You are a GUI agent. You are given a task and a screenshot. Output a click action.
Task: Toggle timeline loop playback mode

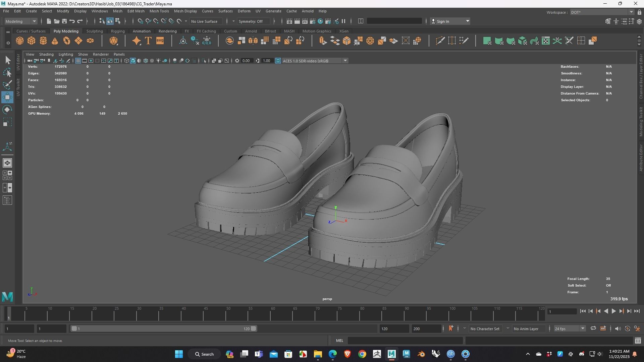pos(593,328)
